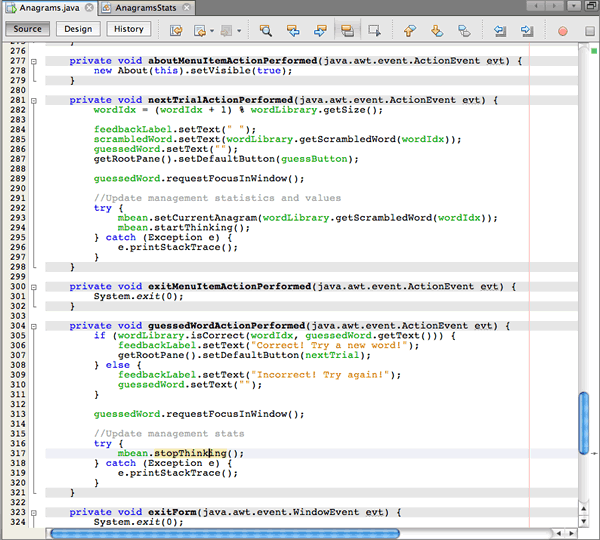Go to the next bookmark
This screenshot has height=540, width=600.
tap(436, 30)
